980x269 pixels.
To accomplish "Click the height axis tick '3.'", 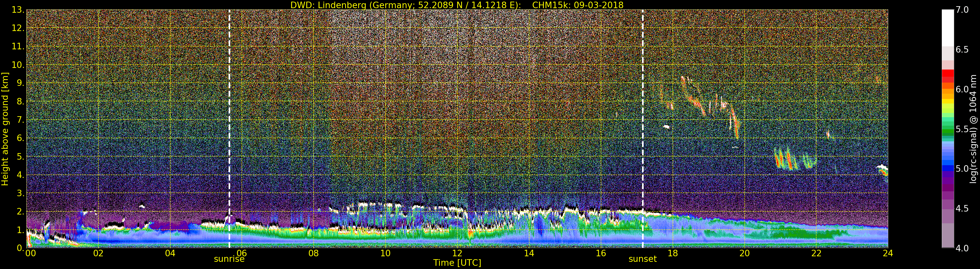I will pos(21,193).
